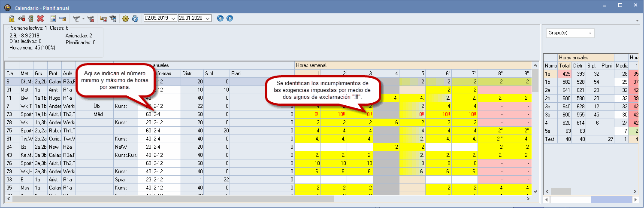The width and height of the screenshot is (644, 208).
Task: Select group row 1b in right table
Action: tap(549, 82)
